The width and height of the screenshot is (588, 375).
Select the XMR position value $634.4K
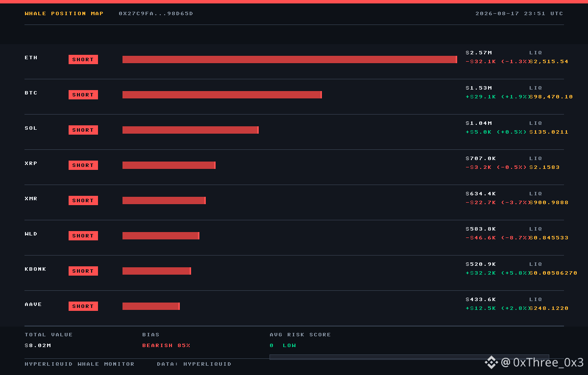tap(481, 194)
